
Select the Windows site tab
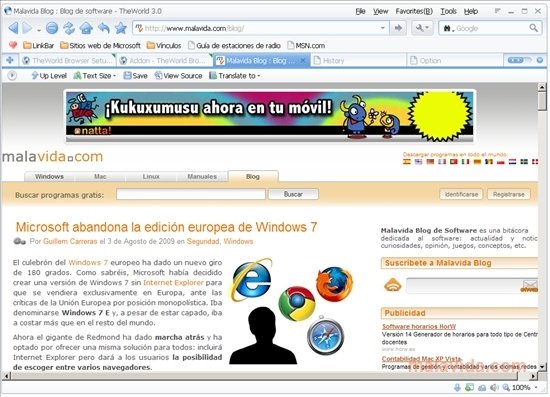[49, 176]
